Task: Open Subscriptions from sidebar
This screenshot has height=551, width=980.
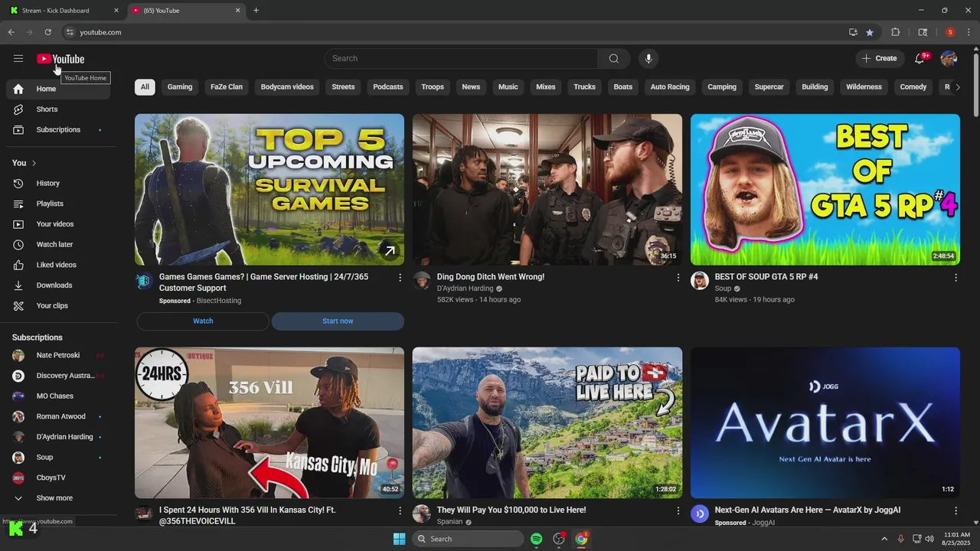Action: coord(58,129)
